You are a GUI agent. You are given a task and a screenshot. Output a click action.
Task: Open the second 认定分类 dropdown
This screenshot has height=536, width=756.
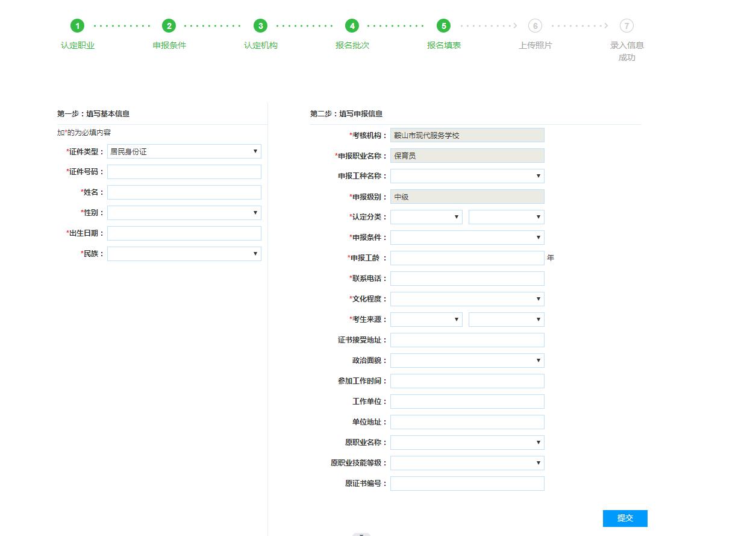click(x=507, y=217)
